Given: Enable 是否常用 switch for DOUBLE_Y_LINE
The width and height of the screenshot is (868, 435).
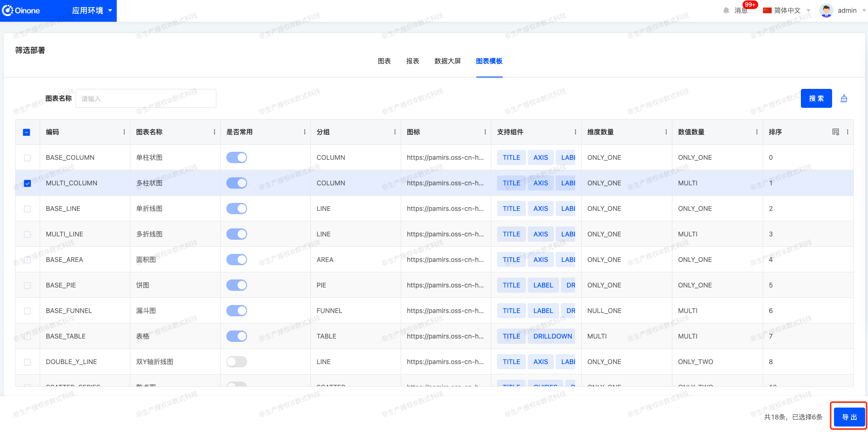Looking at the screenshot, I should click(237, 362).
